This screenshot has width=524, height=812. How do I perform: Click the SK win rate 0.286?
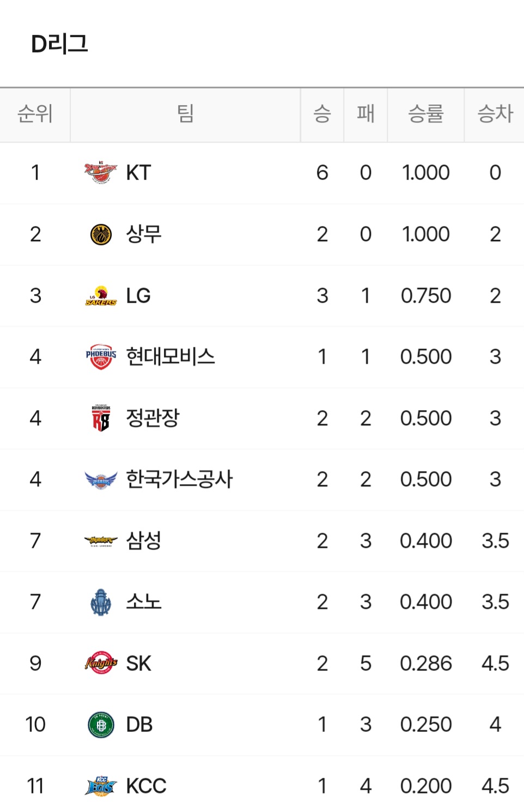click(x=425, y=663)
